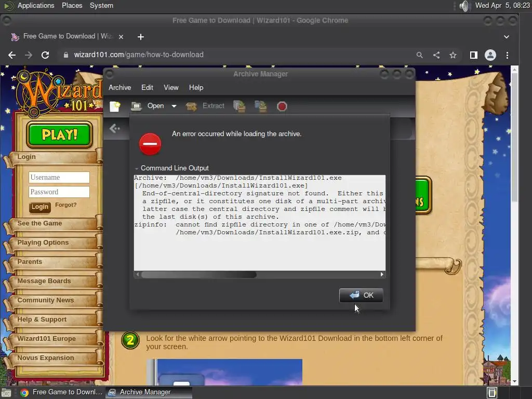Click the Password field

click(x=59, y=192)
